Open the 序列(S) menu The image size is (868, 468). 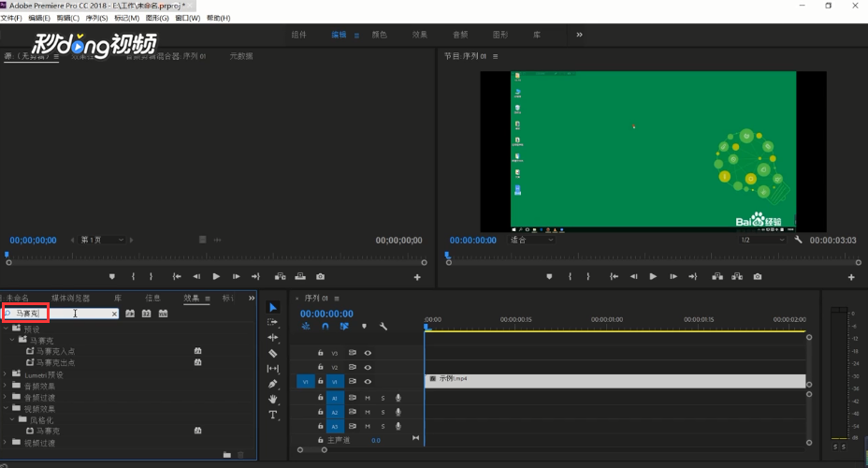96,19
